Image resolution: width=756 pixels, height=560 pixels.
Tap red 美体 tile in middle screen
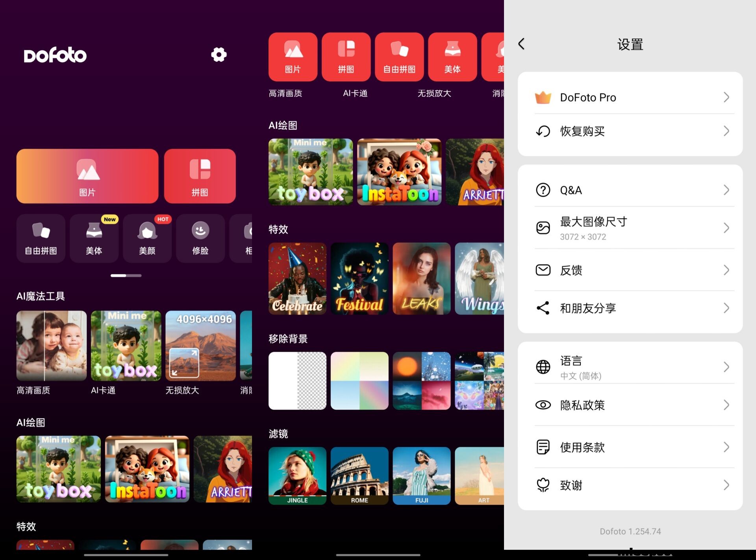pos(452,57)
